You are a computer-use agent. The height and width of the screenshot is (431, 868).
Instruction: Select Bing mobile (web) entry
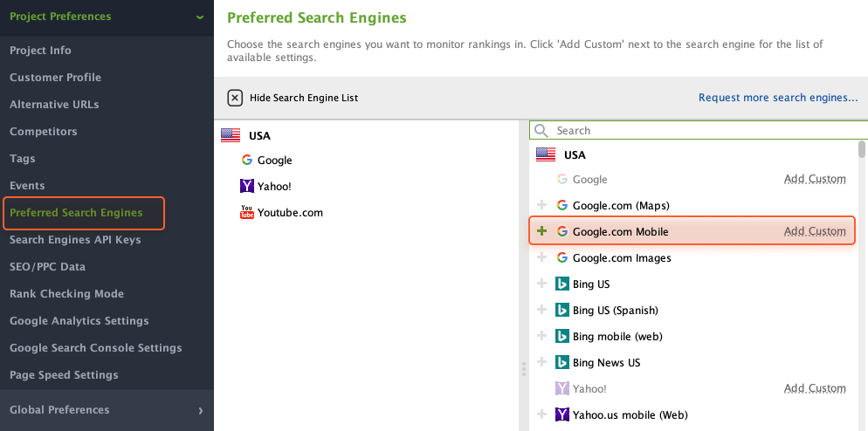tap(617, 337)
